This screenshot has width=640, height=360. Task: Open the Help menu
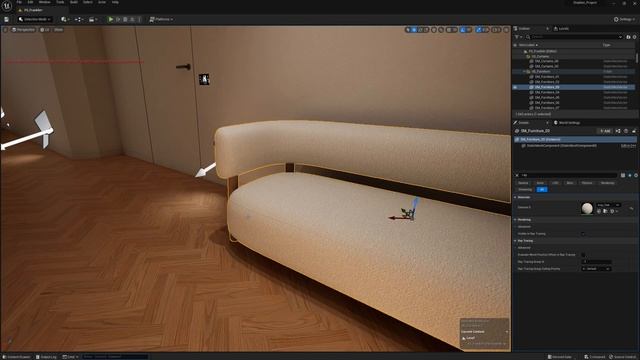coord(115,2)
